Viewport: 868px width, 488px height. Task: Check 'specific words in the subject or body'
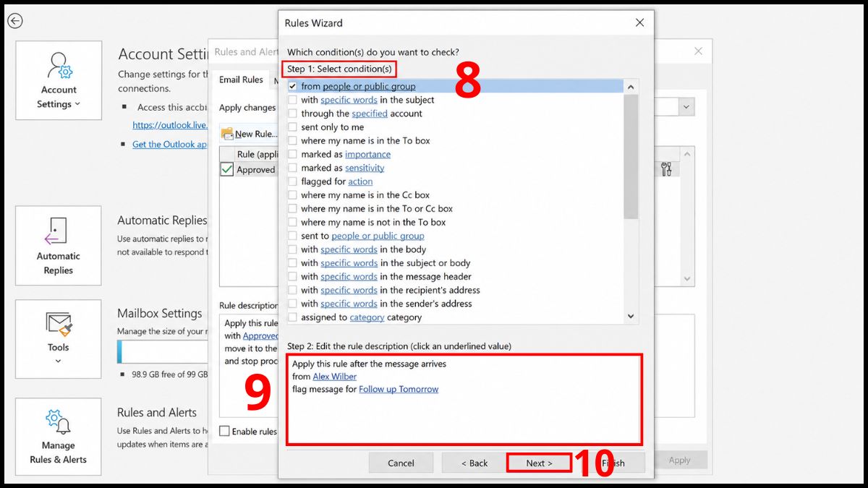click(x=292, y=263)
